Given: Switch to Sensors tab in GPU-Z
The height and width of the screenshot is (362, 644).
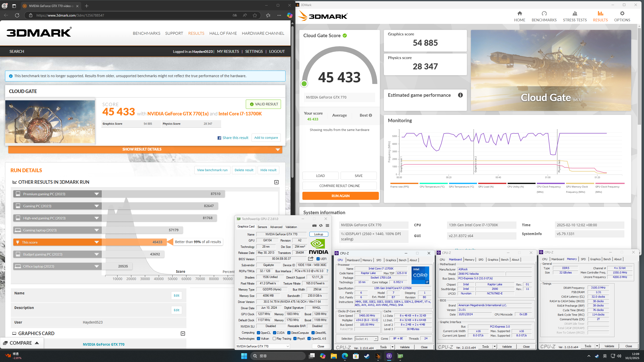Looking at the screenshot, I should tap(262, 227).
